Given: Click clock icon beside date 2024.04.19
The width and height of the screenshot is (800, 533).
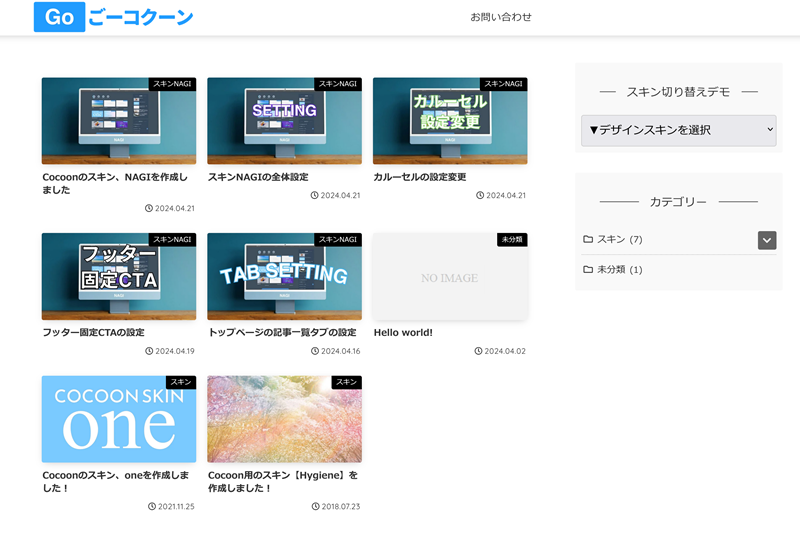Looking at the screenshot, I should pos(149,351).
